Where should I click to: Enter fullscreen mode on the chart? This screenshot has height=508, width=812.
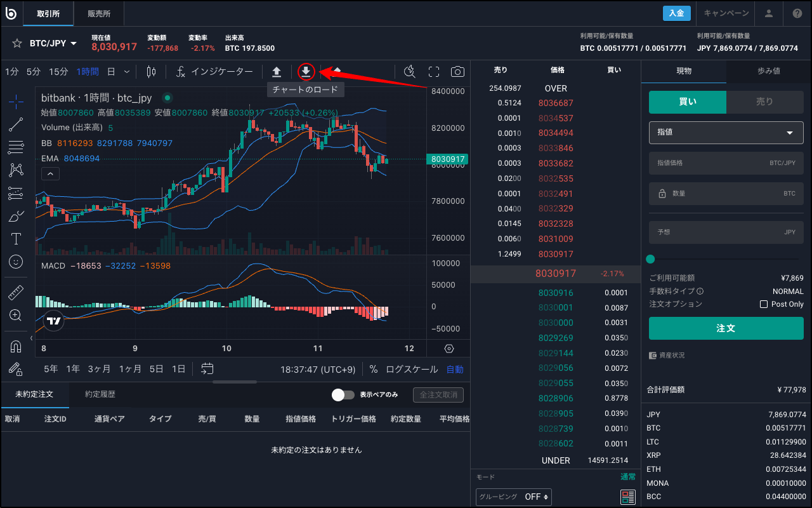[434, 72]
